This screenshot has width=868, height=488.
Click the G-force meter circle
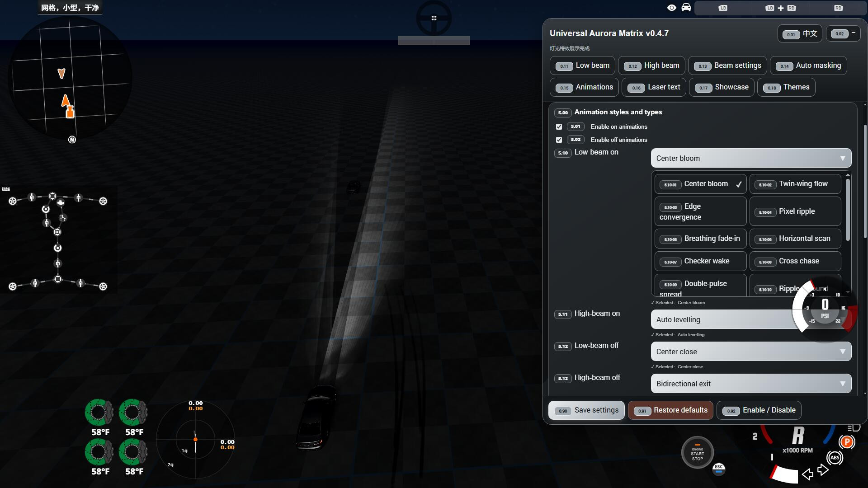click(x=195, y=439)
